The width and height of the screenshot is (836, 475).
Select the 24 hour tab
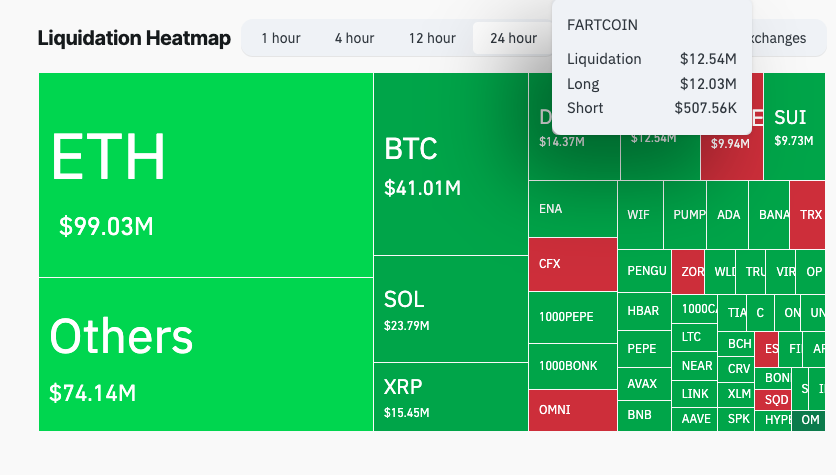click(513, 38)
